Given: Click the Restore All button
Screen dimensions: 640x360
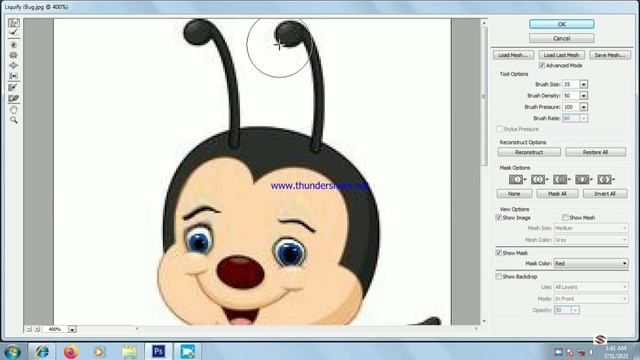Looking at the screenshot, I should tap(595, 152).
